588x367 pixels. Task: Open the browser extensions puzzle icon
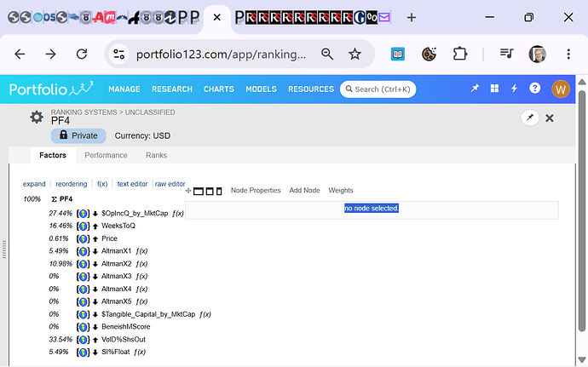(x=460, y=54)
